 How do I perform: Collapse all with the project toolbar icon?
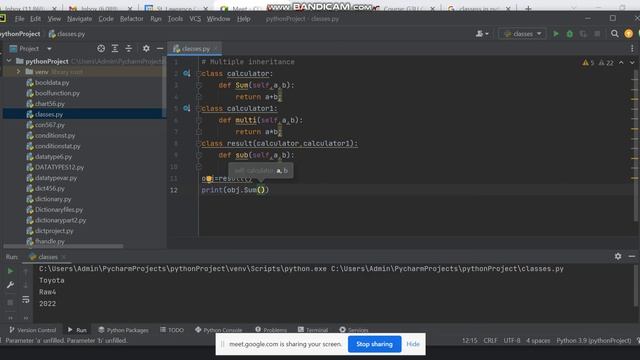coord(129,49)
